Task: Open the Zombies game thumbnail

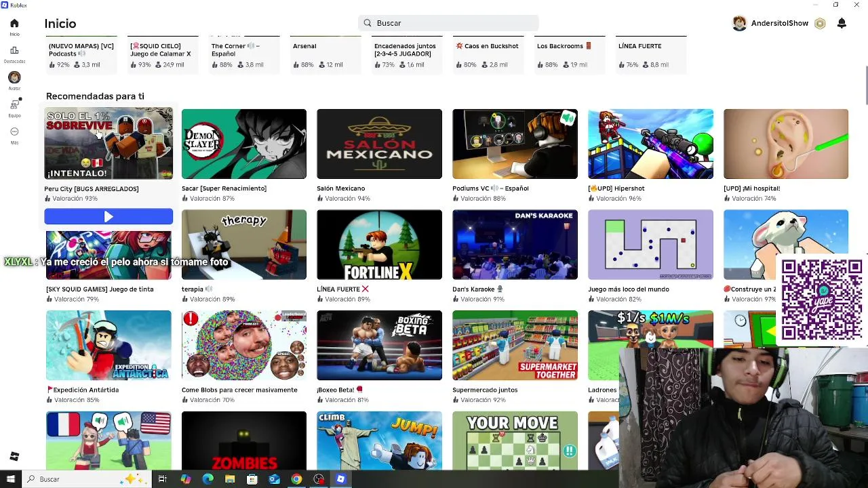Action: (244, 441)
